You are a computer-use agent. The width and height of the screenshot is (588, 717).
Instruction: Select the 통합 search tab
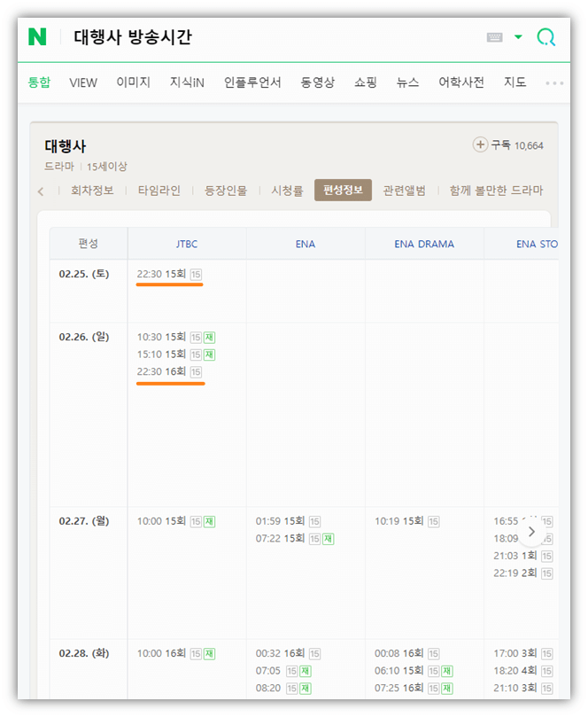[39, 82]
